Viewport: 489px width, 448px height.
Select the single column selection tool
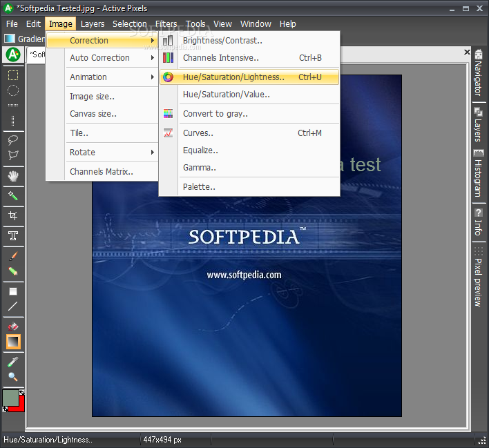(x=13, y=121)
